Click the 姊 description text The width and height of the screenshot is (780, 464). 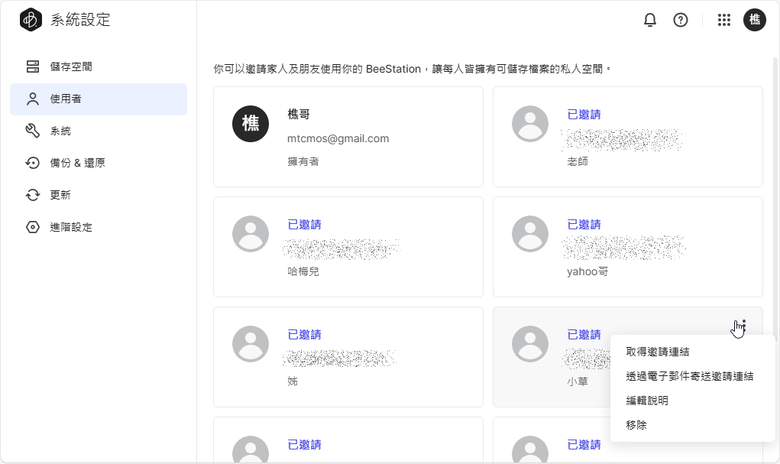click(292, 381)
